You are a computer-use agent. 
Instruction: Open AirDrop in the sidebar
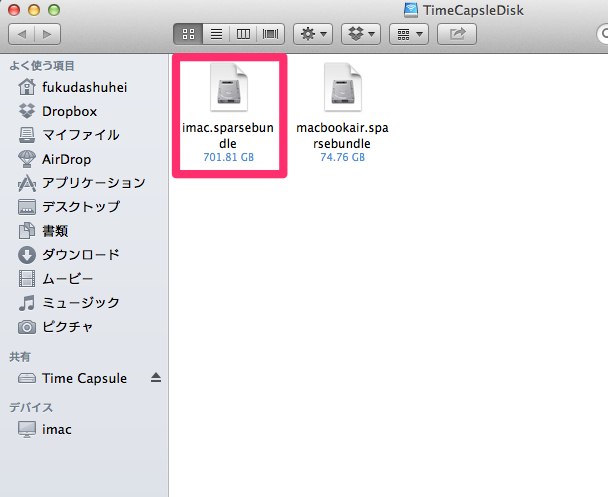(x=85, y=159)
